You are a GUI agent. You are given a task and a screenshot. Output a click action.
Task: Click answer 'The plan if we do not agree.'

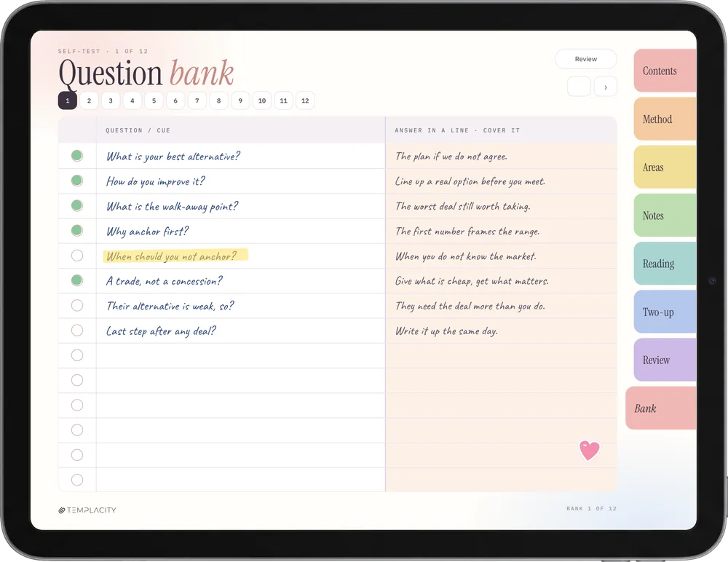[451, 157]
